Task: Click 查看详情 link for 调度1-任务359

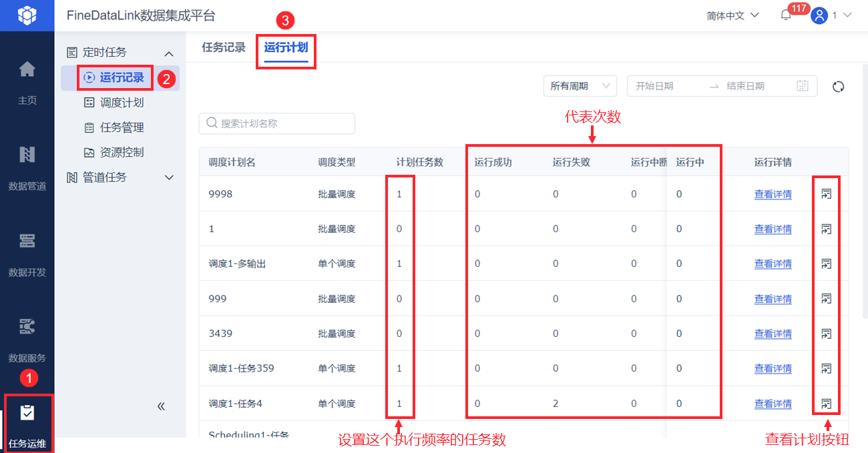Action: click(x=773, y=368)
